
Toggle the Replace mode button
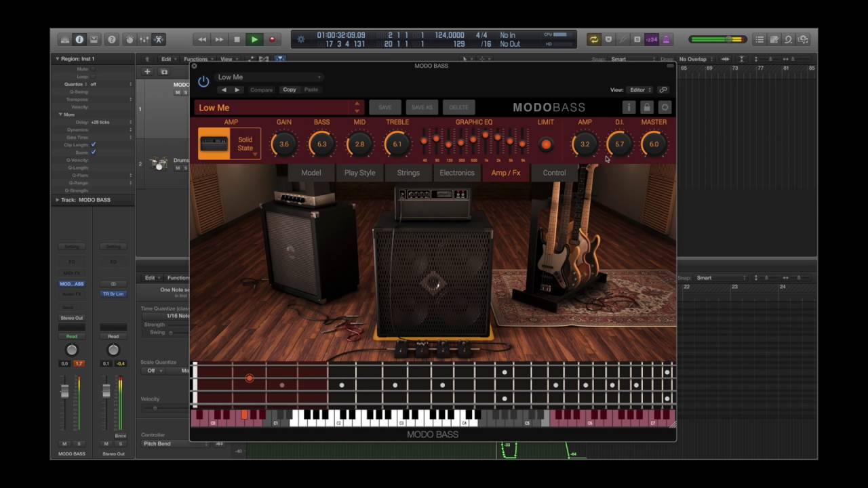[608, 40]
